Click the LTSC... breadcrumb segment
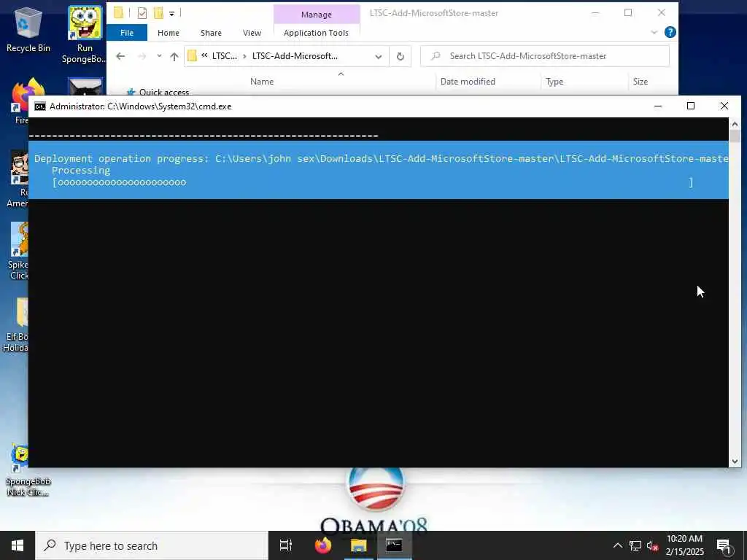 click(x=225, y=56)
